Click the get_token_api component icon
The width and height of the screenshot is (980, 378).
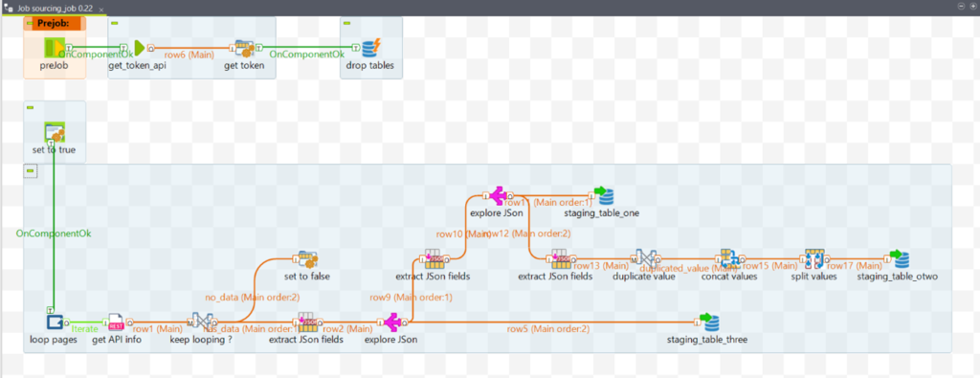[138, 48]
